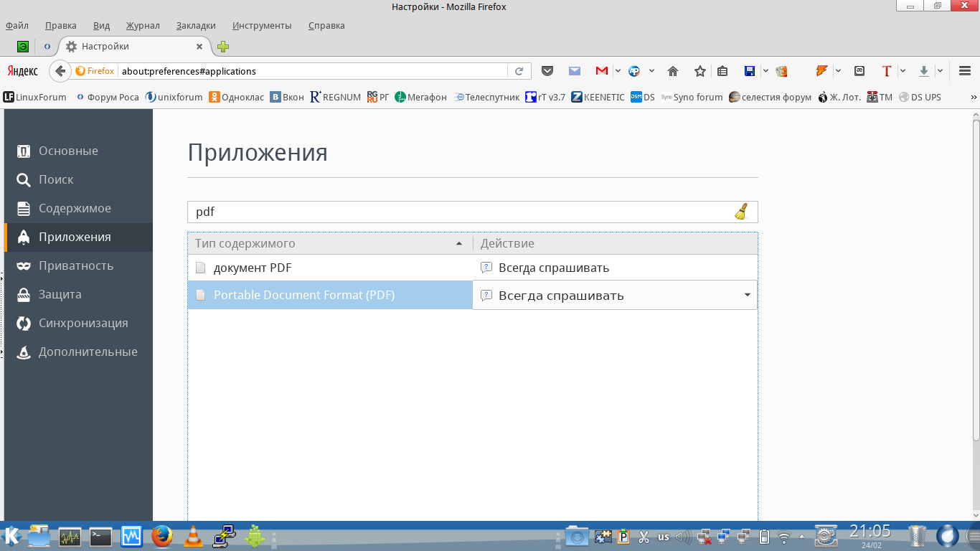Screen dimensions: 980x551
Task: Open Syno forum bookmark
Action: point(692,97)
